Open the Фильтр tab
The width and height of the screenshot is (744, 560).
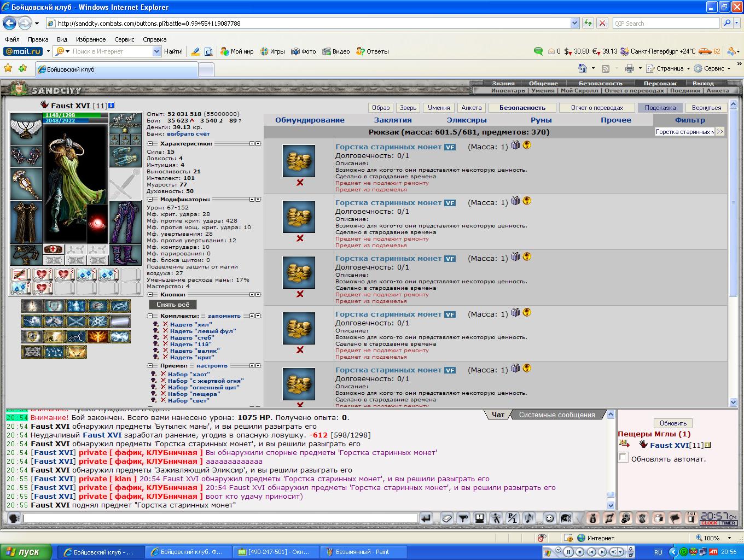click(690, 120)
